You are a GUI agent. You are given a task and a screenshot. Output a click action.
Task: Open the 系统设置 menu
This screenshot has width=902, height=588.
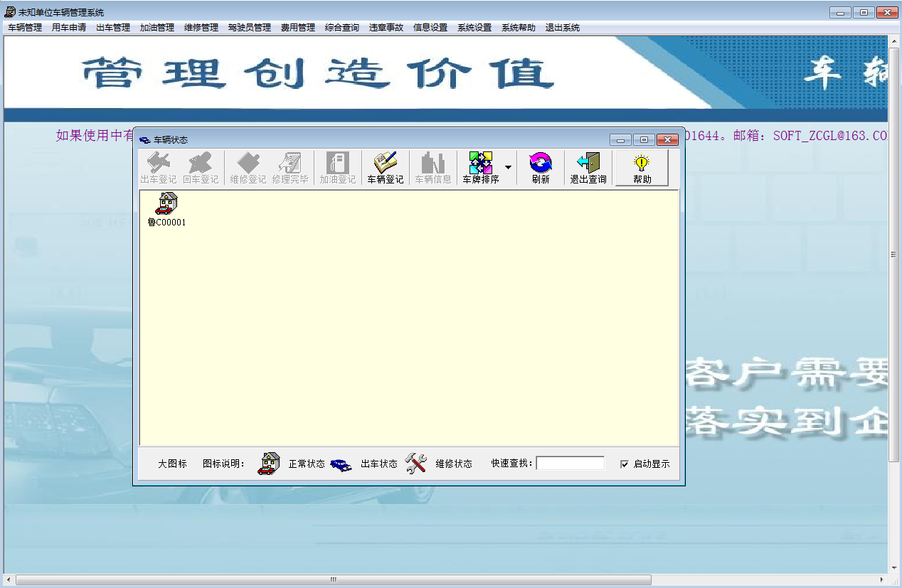pyautogui.click(x=474, y=28)
